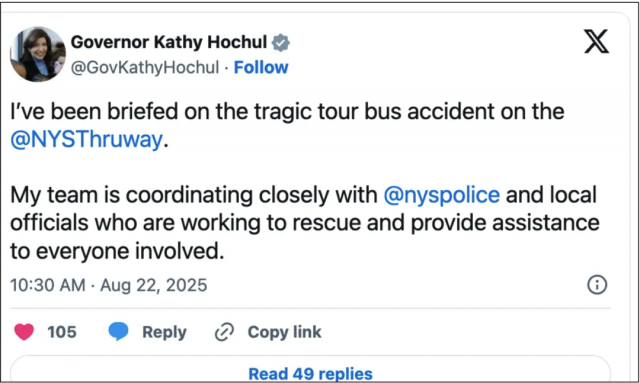Click the Reply text label

coord(164,332)
